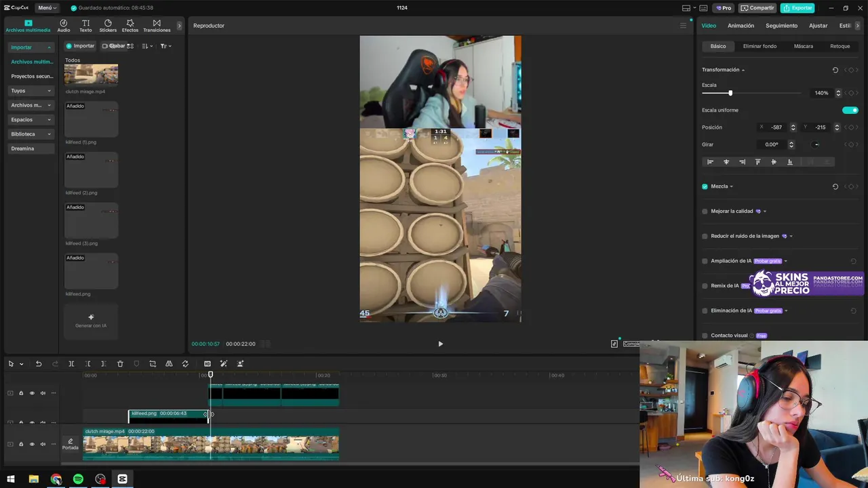
Task: Collapse the Importar sidebar section
Action: 49,47
